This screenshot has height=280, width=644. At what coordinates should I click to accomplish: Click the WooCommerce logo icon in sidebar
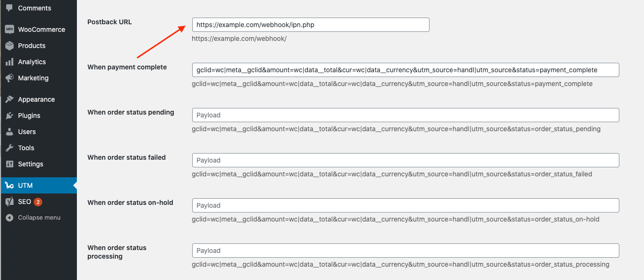pyautogui.click(x=9, y=29)
